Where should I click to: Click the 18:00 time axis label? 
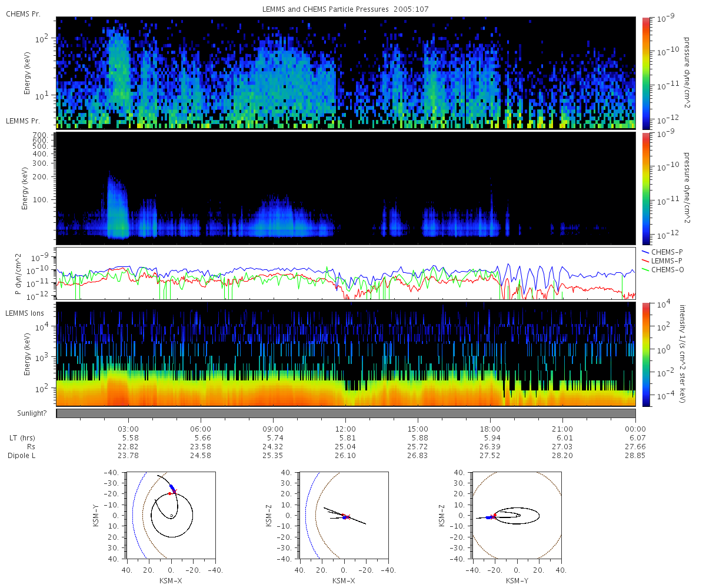coord(491,429)
